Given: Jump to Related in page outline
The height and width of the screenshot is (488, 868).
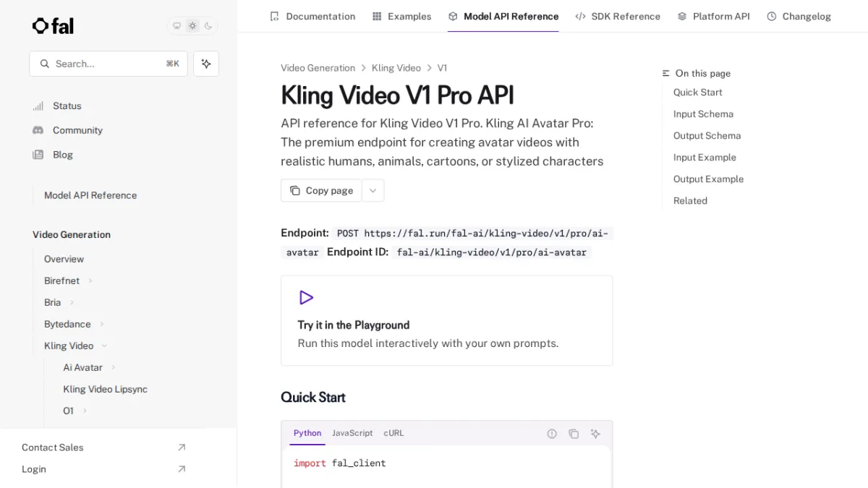Looking at the screenshot, I should click(x=690, y=201).
